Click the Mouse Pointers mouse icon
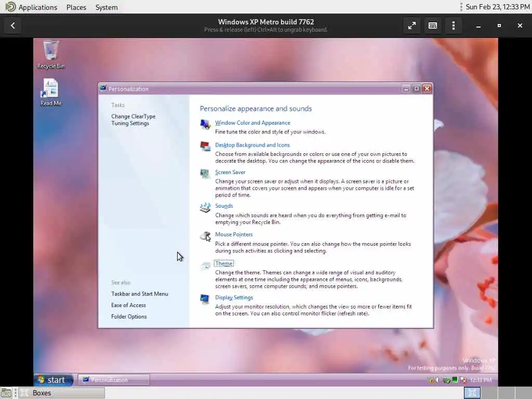The height and width of the screenshot is (399, 532). point(205,236)
